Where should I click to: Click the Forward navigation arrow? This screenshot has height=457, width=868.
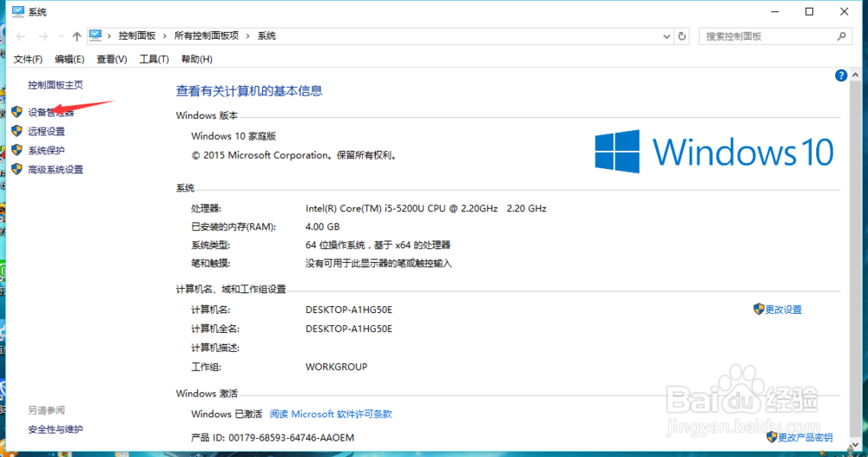pos(43,36)
